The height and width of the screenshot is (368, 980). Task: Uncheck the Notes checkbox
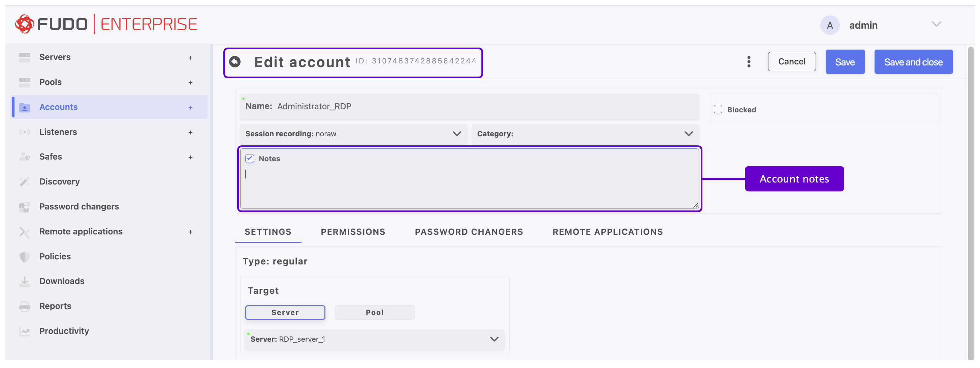250,159
